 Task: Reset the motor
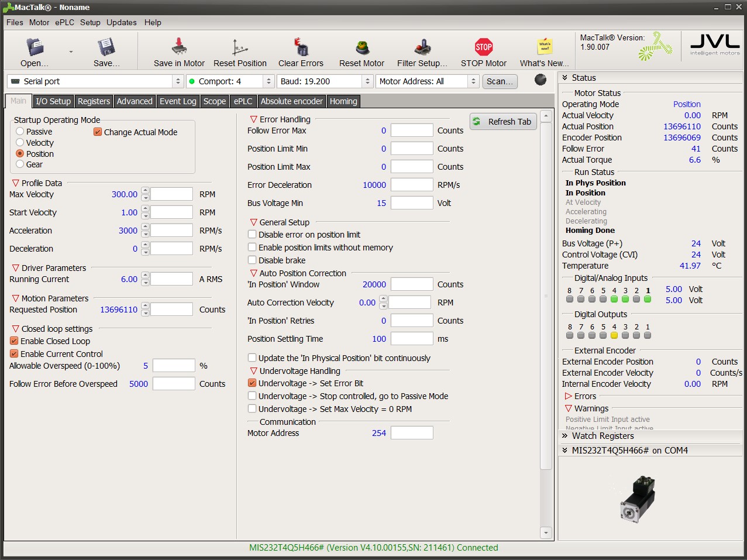pyautogui.click(x=362, y=52)
